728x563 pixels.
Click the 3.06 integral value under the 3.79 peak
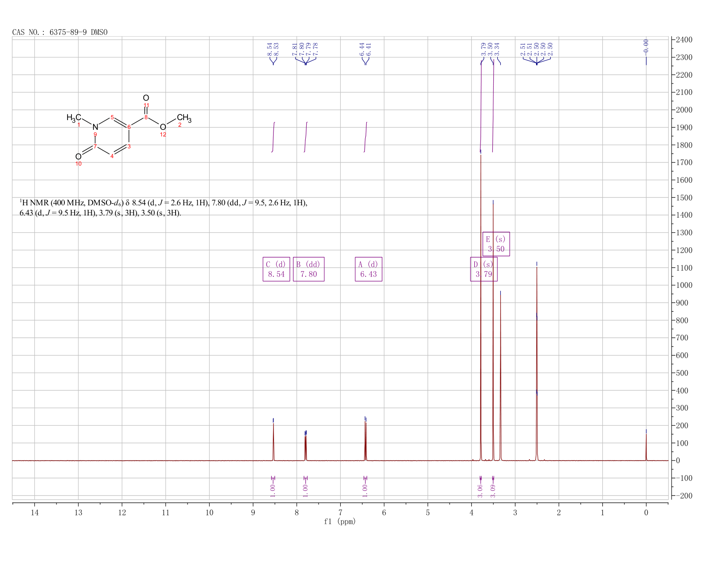[x=480, y=491]
